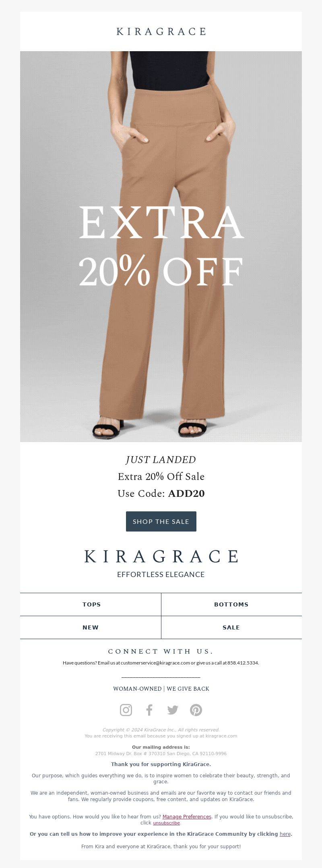Click the customerservice@kiragrace.com email address

pyautogui.click(x=155, y=663)
